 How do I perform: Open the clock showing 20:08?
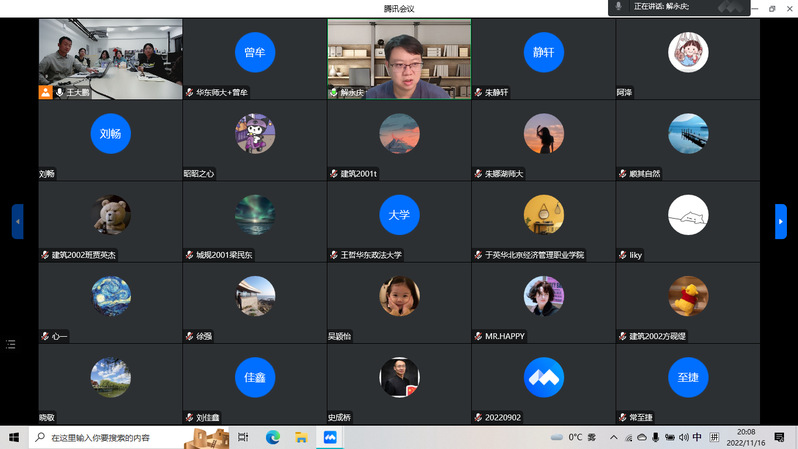745,437
